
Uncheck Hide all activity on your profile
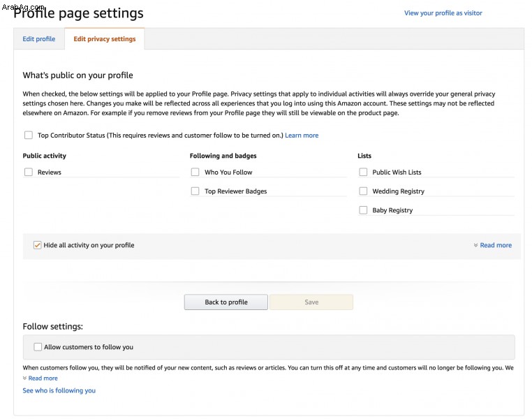point(37,245)
